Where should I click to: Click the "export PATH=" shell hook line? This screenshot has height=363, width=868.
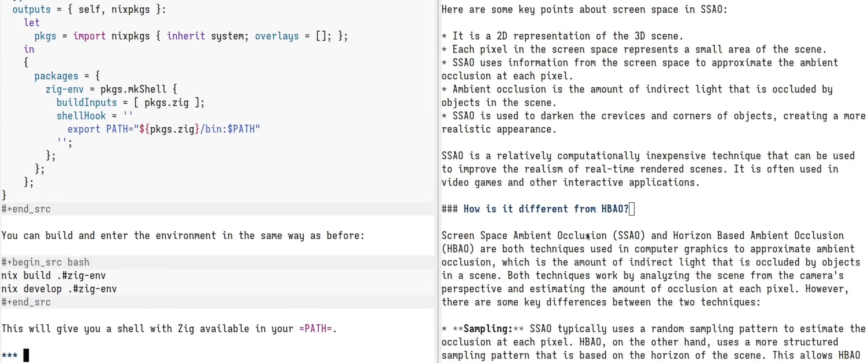(x=163, y=130)
